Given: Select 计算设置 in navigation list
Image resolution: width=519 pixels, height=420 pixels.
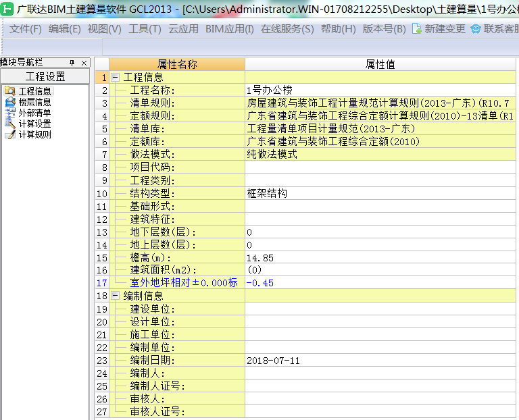Looking at the screenshot, I should (34, 124).
